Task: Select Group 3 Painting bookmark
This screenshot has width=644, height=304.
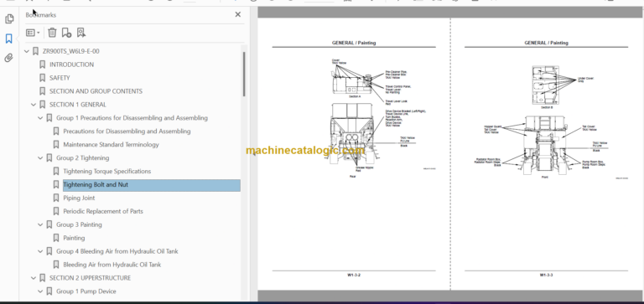Action: pyautogui.click(x=79, y=224)
